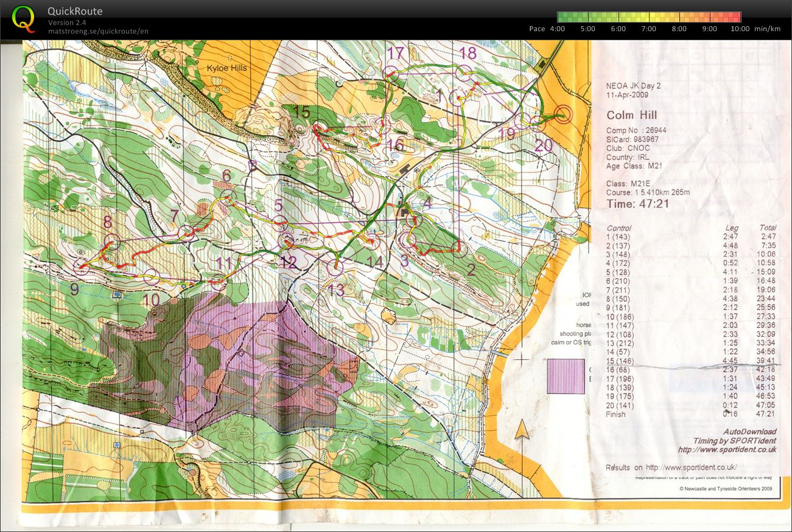Screen dimensions: 792x532
Task: Click the control 14 circle on map
Action: point(371,242)
